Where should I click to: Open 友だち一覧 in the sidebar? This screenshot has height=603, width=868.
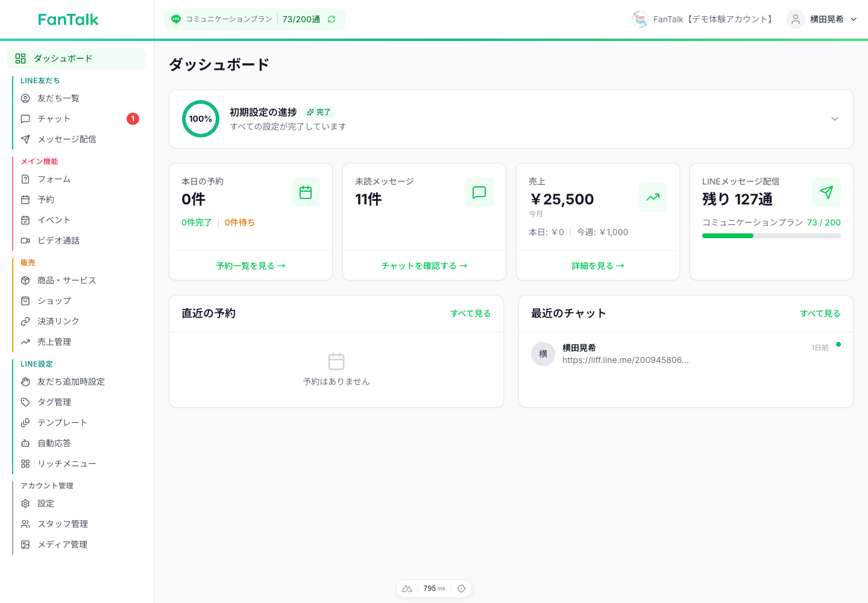[79, 98]
